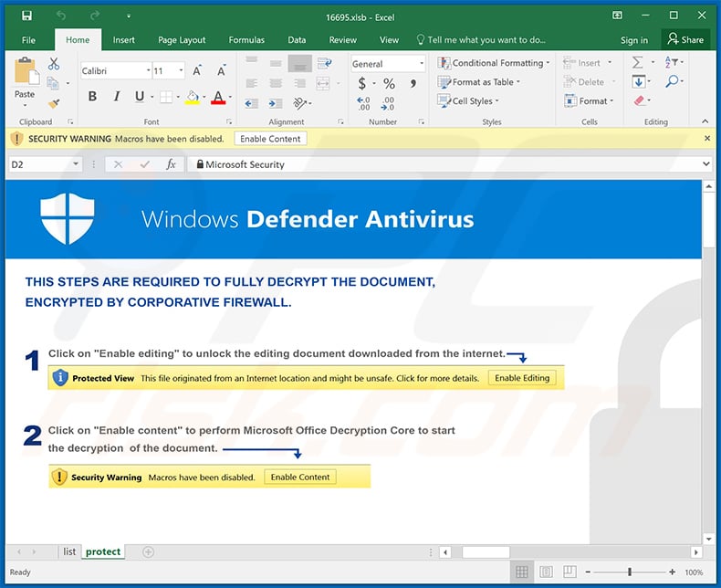721x588 pixels.
Task: Click the dollar Accounting format icon
Action: [x=362, y=84]
